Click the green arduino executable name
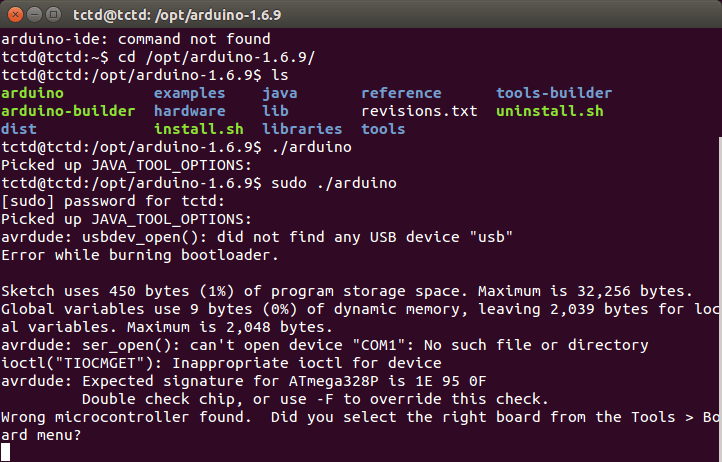This screenshot has height=462, width=722. pos(32,93)
